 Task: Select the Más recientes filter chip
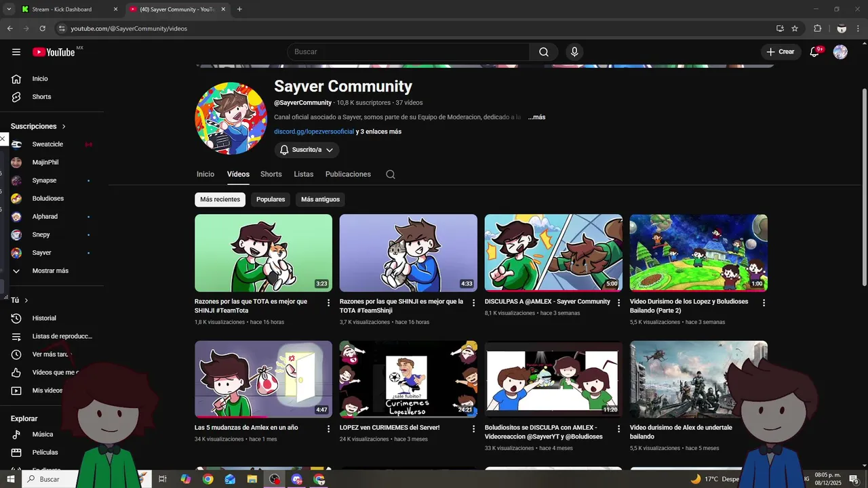pos(220,199)
